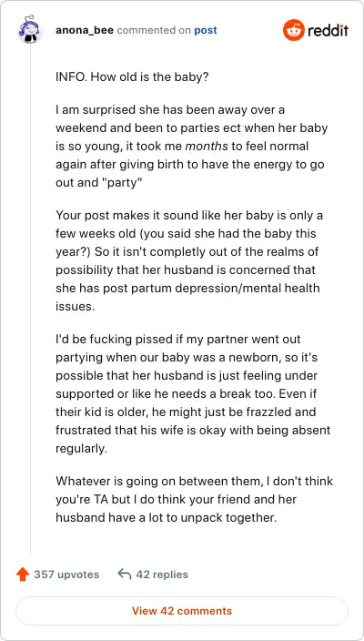Click the reply arrow icon
The height and width of the screenshot is (641, 364).
124,574
